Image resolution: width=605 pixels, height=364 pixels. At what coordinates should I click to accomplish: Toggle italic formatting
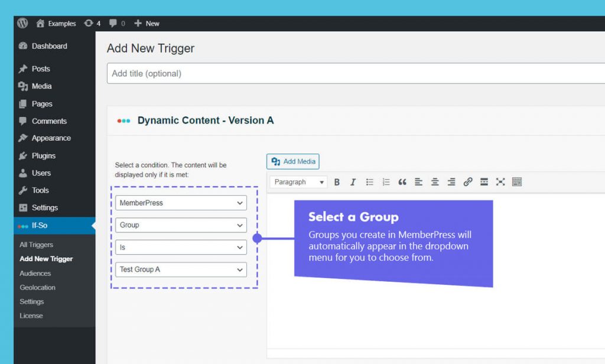353,182
